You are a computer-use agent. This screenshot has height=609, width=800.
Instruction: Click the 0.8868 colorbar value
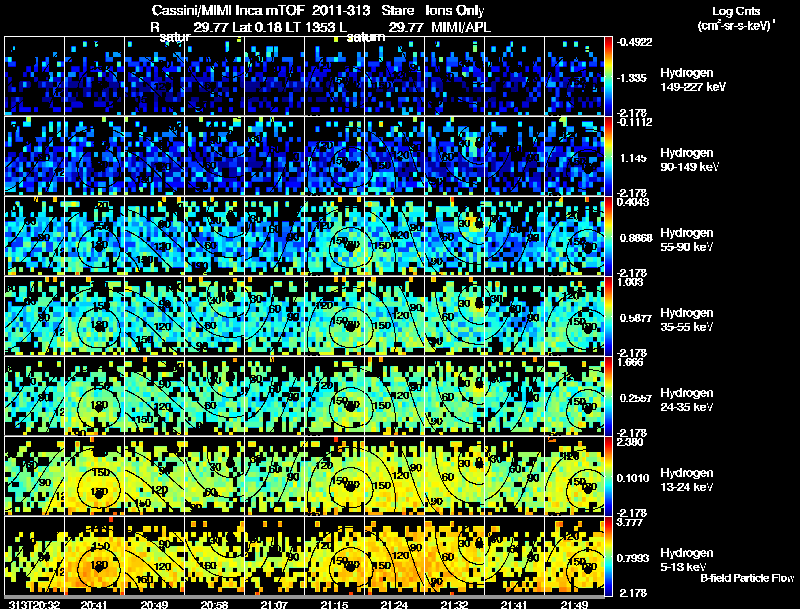(x=636, y=238)
